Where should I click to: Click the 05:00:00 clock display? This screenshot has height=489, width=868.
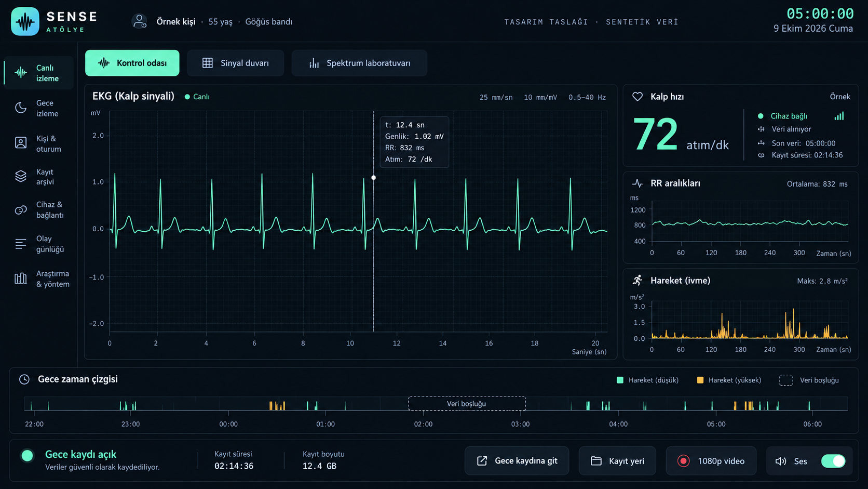click(x=820, y=14)
